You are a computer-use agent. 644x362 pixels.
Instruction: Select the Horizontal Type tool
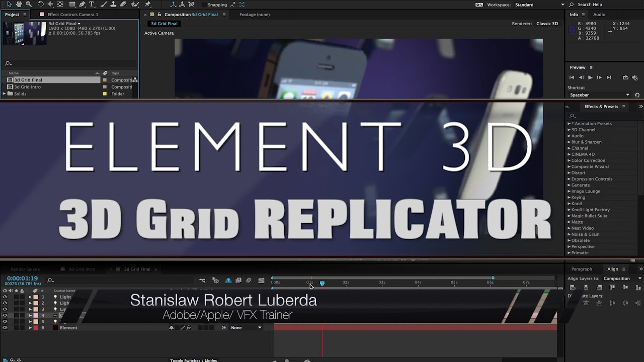coord(92,4)
